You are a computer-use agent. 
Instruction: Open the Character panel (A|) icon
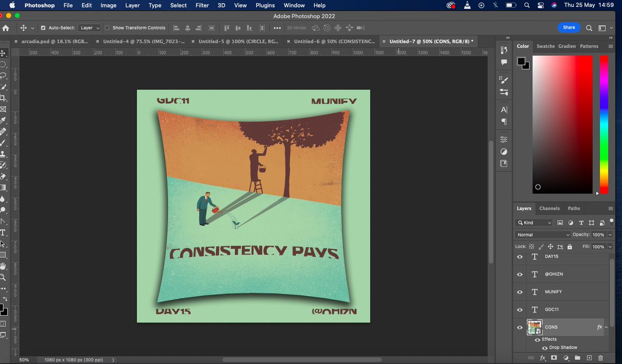(x=504, y=110)
